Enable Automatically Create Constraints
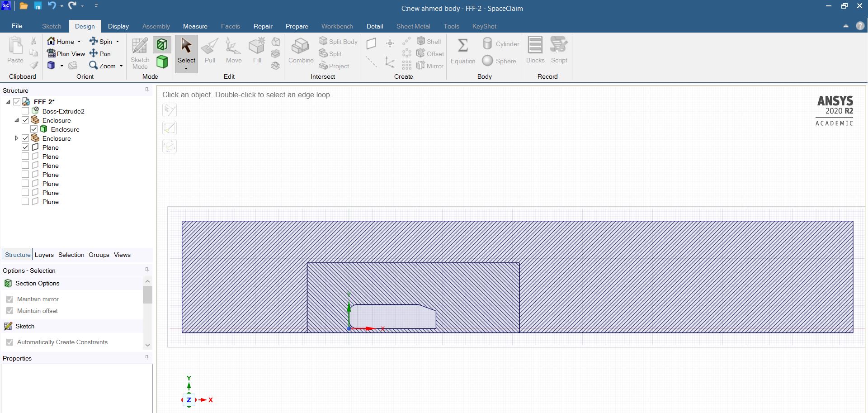 9,342
